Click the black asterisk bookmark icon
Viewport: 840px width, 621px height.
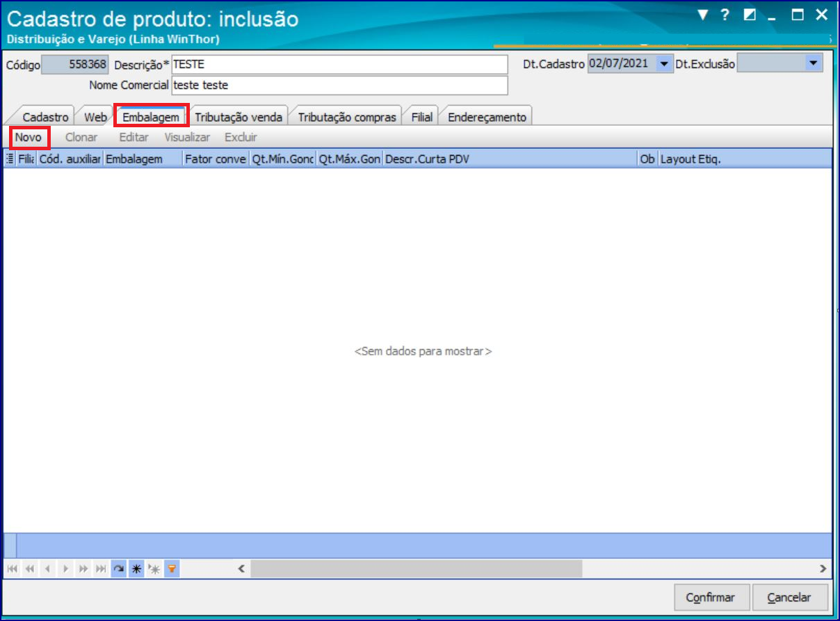click(137, 569)
